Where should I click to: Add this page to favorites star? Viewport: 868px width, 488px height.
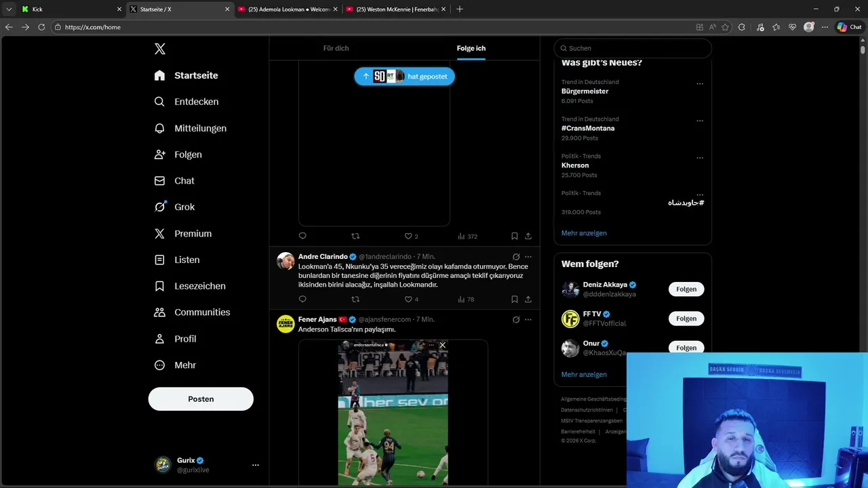point(725,27)
